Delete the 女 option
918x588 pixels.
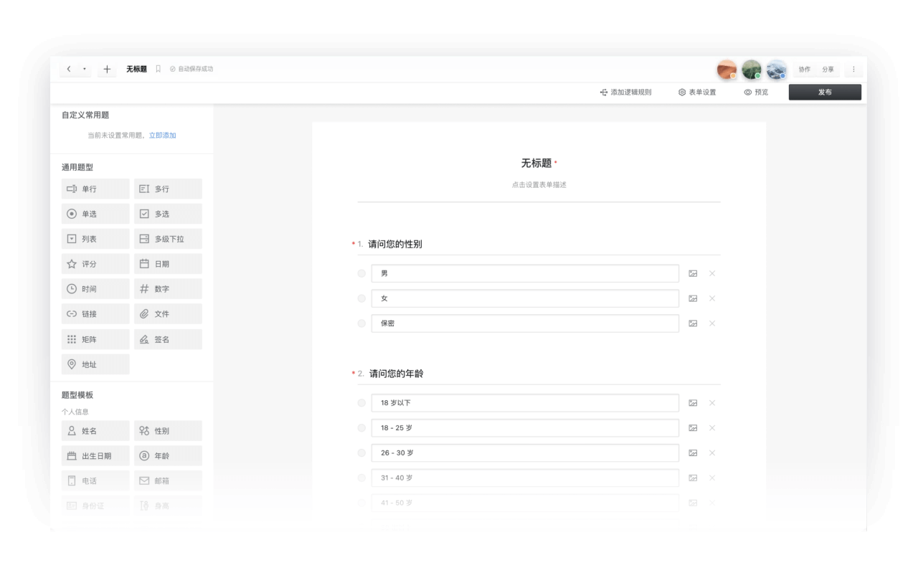point(712,299)
